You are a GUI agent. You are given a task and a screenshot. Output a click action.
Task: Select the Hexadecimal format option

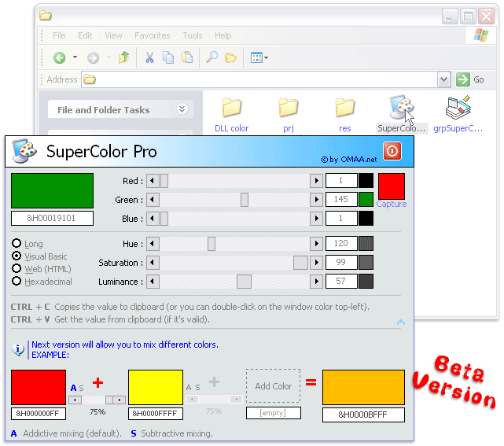(x=17, y=282)
